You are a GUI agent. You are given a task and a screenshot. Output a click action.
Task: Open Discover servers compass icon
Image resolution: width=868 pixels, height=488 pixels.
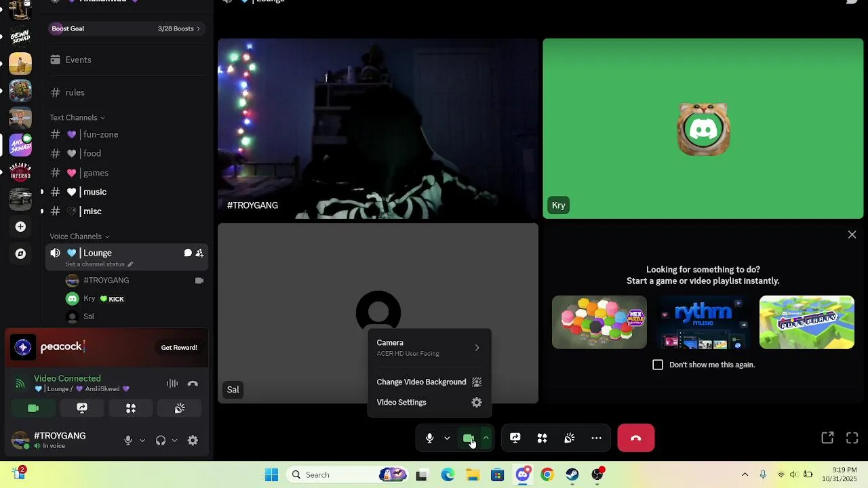[20, 253]
